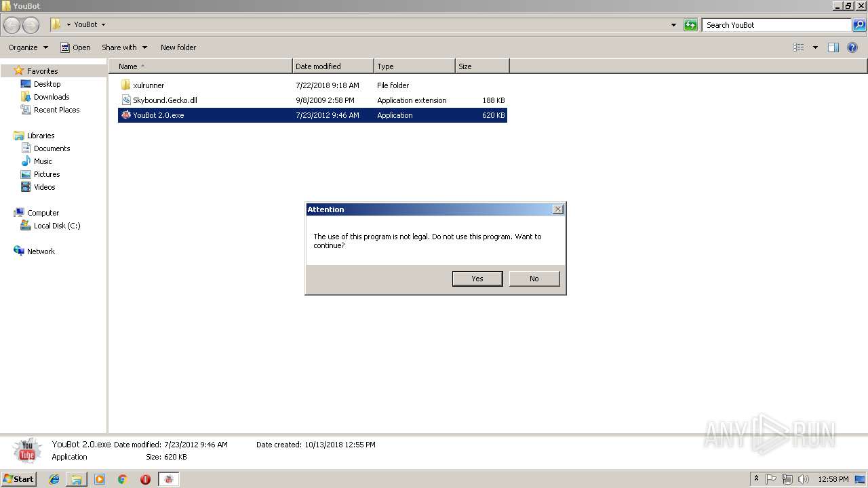Viewport: 868px width, 488px height.
Task: Click the Windows Explorer taskbar icon
Action: [x=77, y=479]
